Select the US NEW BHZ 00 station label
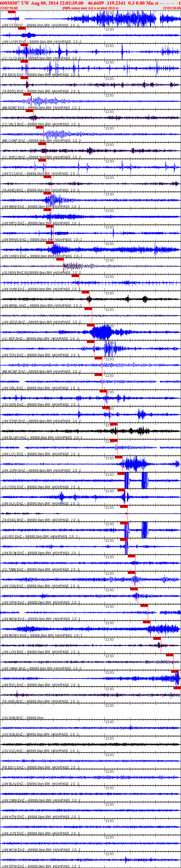Viewport: 181px width, 868px height. click(42, 273)
